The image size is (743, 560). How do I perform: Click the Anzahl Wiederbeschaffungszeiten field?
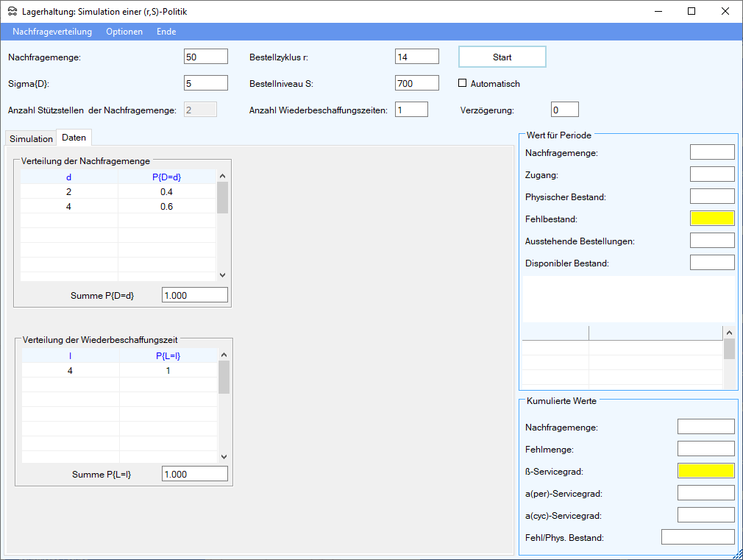[x=411, y=110]
